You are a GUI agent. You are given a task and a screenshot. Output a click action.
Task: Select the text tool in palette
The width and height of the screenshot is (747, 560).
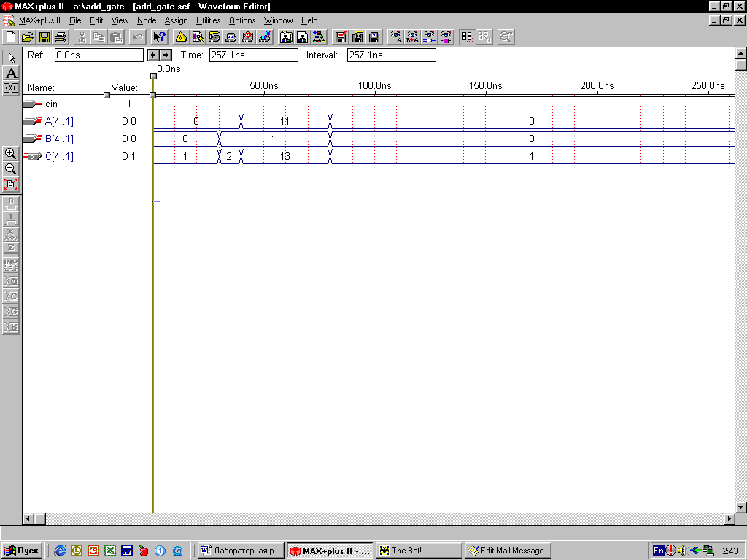[x=11, y=73]
